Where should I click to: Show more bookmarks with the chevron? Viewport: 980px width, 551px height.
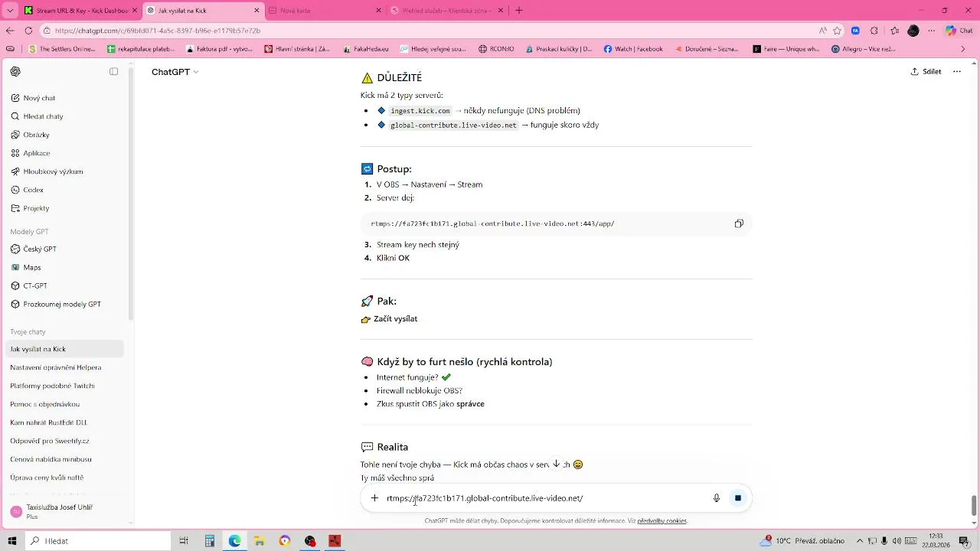click(964, 49)
